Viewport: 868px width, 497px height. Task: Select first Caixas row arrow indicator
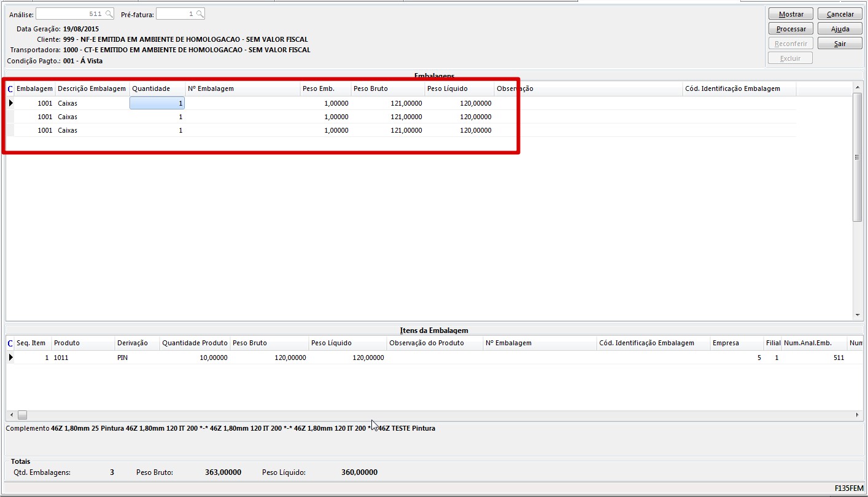tap(10, 103)
